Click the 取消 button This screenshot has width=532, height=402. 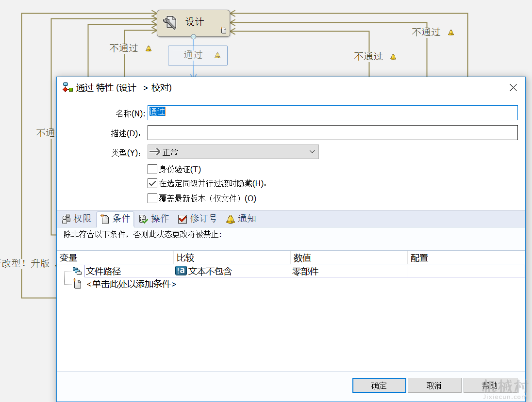click(434, 386)
